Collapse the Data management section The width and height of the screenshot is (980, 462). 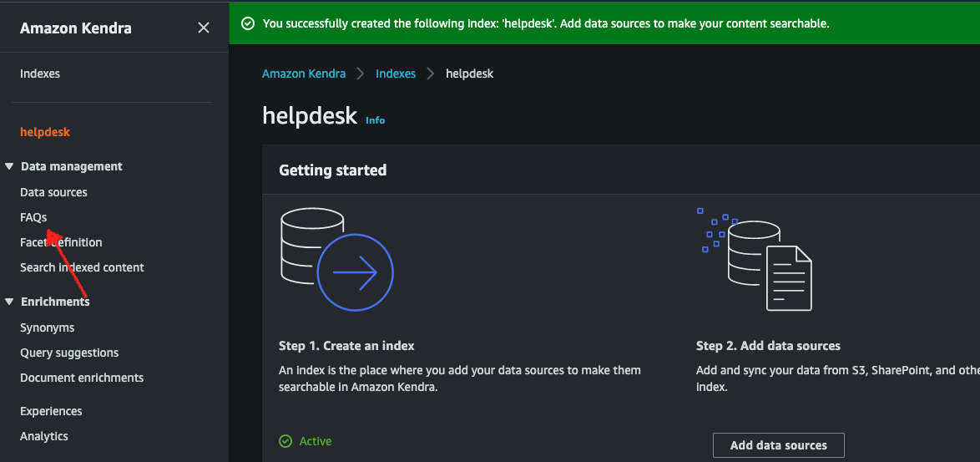coord(9,166)
